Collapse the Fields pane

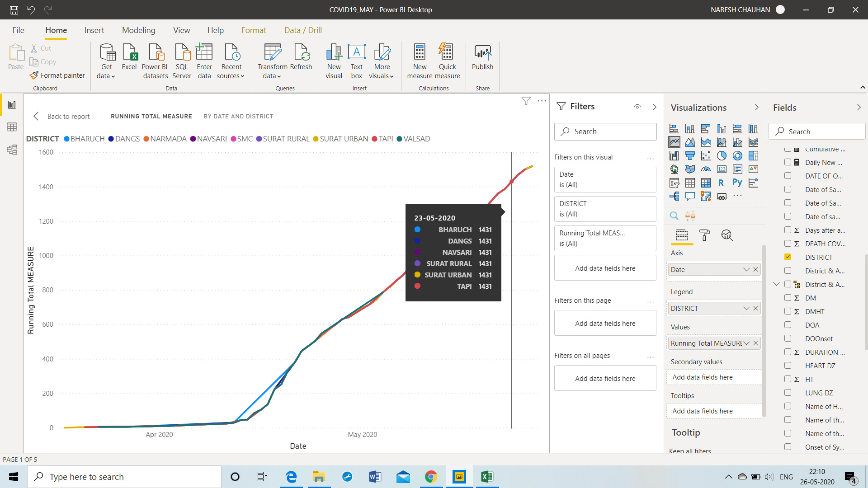(859, 107)
